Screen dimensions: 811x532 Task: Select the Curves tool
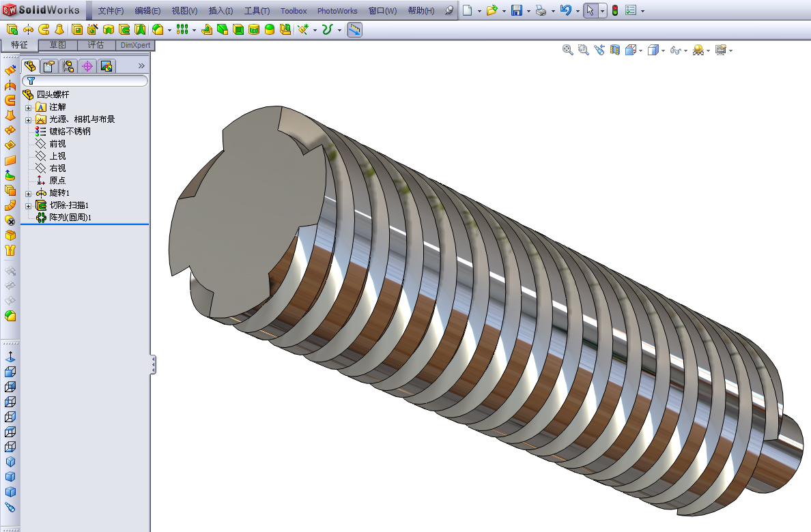point(328,29)
